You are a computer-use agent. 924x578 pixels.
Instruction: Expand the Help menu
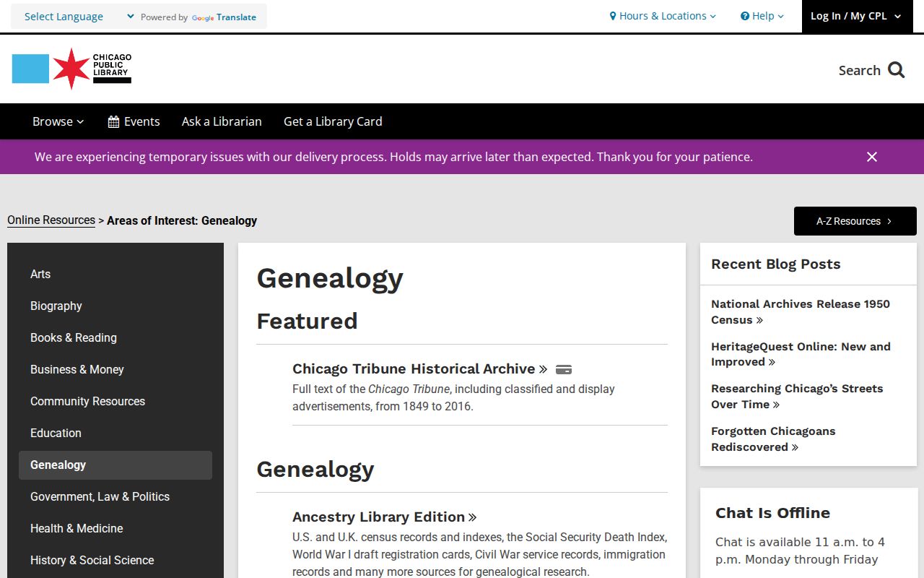762,16
